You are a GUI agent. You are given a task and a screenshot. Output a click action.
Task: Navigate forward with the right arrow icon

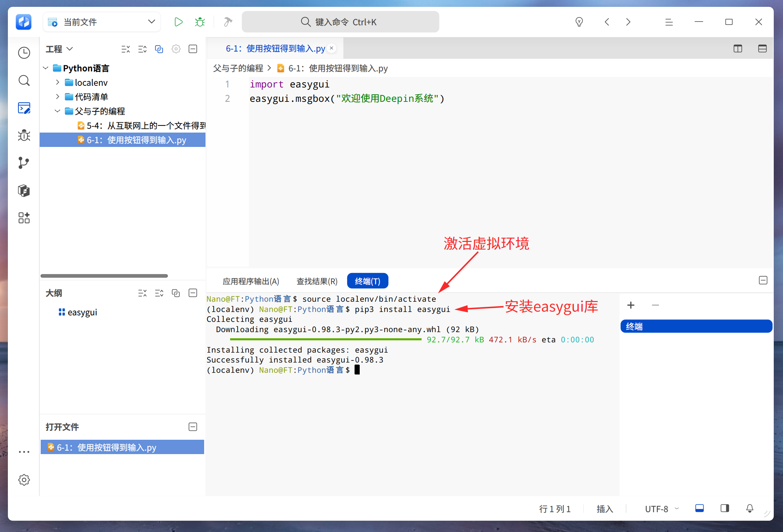pos(628,22)
